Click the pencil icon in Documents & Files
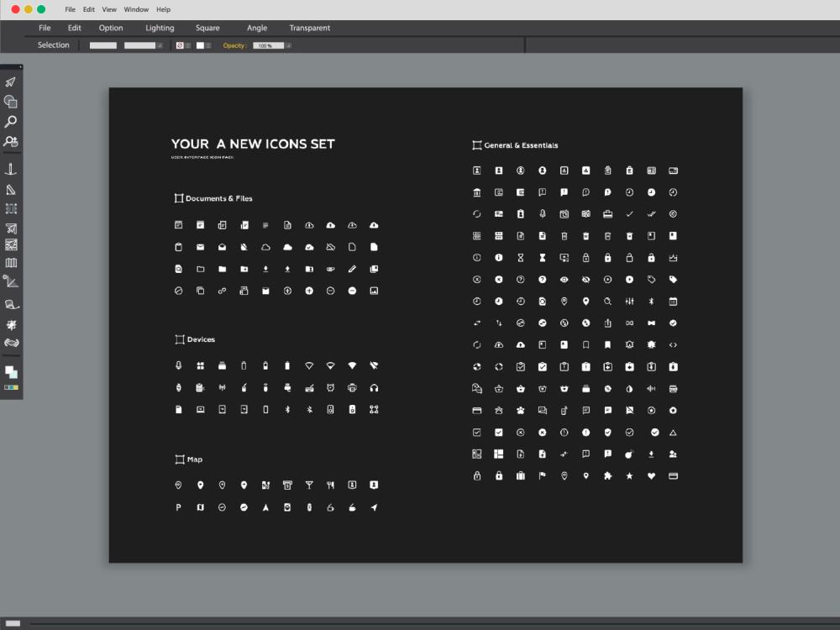 [352, 269]
